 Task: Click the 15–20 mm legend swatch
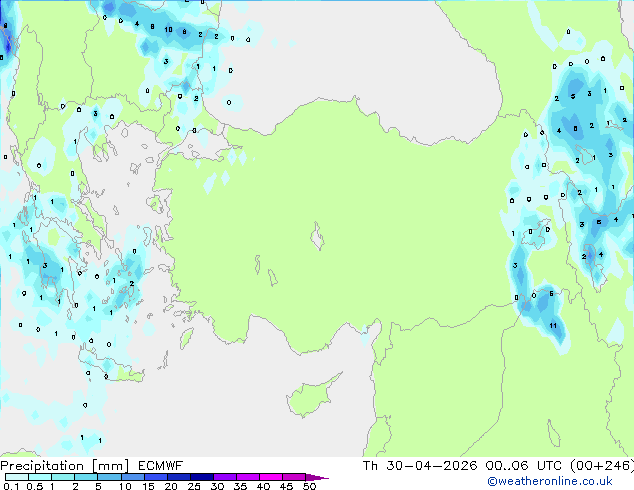[x=155, y=477]
